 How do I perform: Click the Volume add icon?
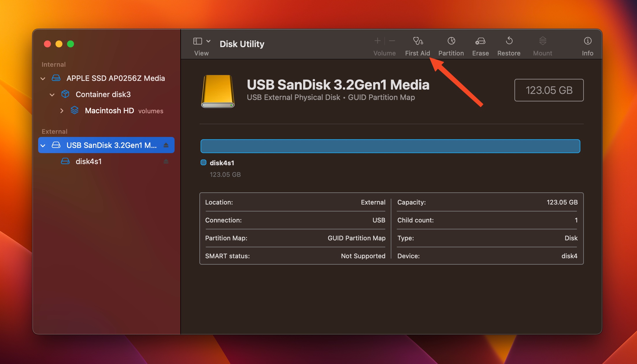pos(377,41)
